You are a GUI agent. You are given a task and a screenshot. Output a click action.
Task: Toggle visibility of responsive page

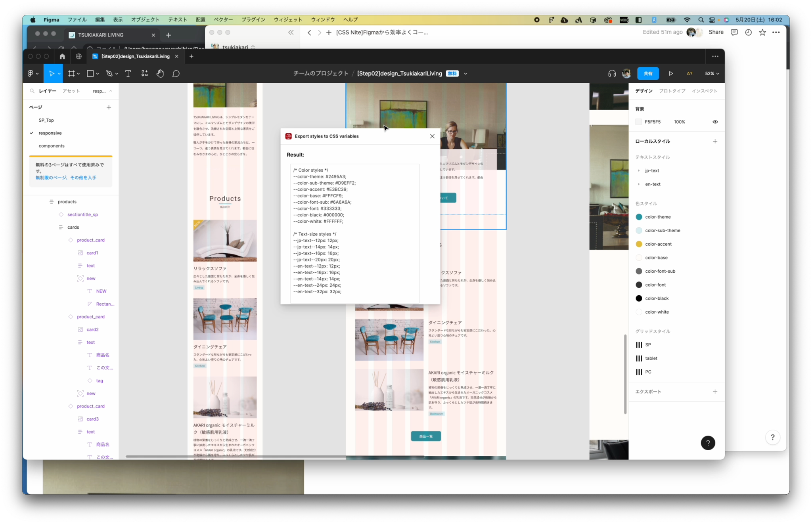pyautogui.click(x=32, y=132)
